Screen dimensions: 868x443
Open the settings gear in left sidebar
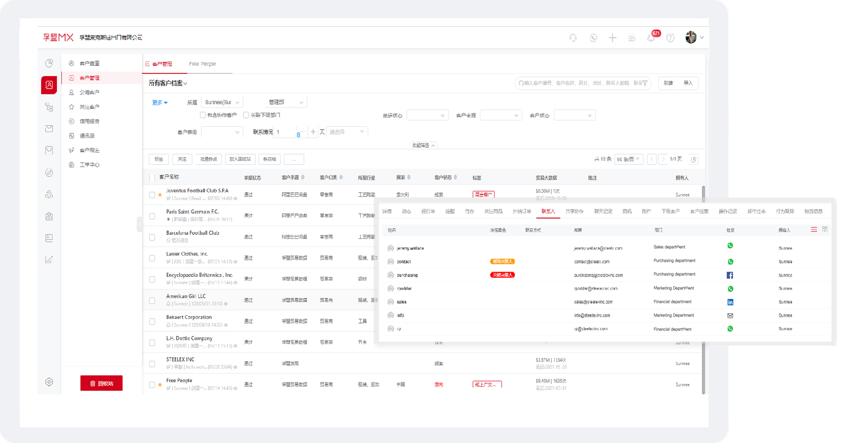pos(49,382)
